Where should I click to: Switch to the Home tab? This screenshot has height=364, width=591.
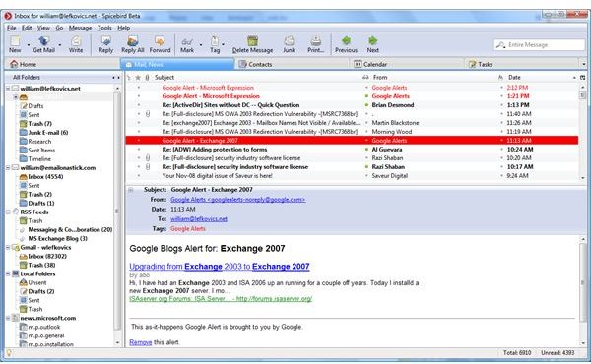click(x=62, y=64)
